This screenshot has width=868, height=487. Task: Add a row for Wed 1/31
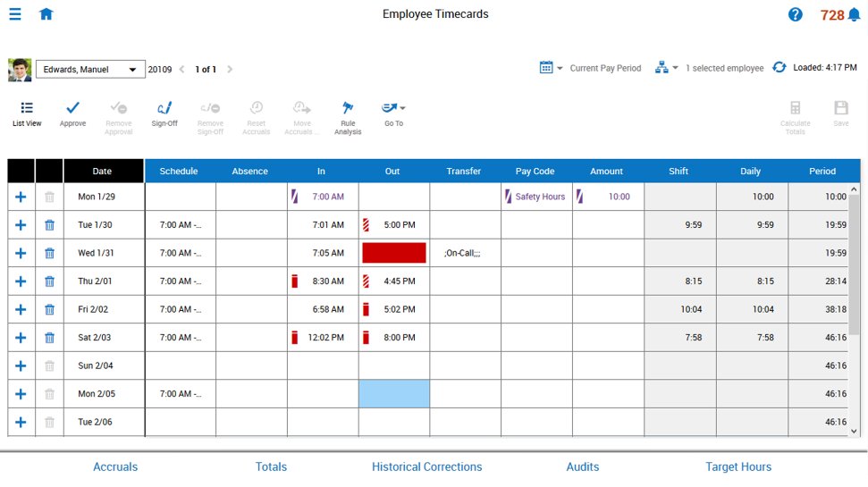[21, 253]
